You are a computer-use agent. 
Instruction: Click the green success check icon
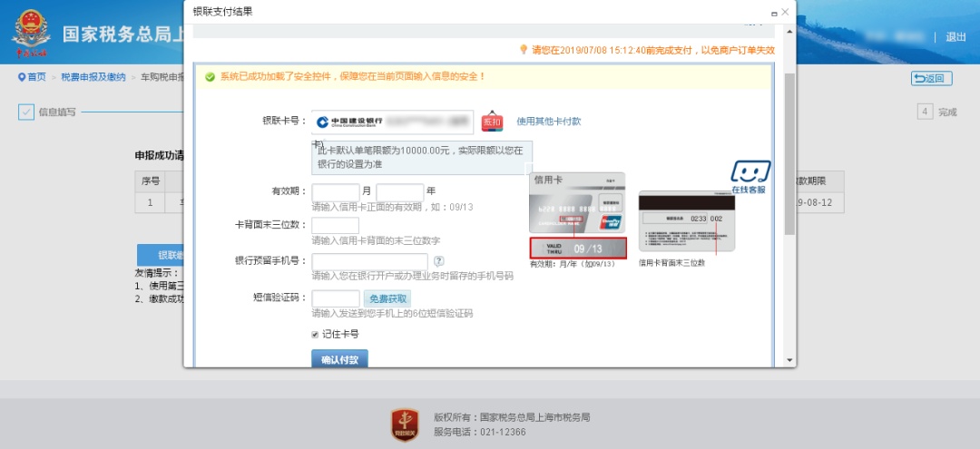coord(210,76)
